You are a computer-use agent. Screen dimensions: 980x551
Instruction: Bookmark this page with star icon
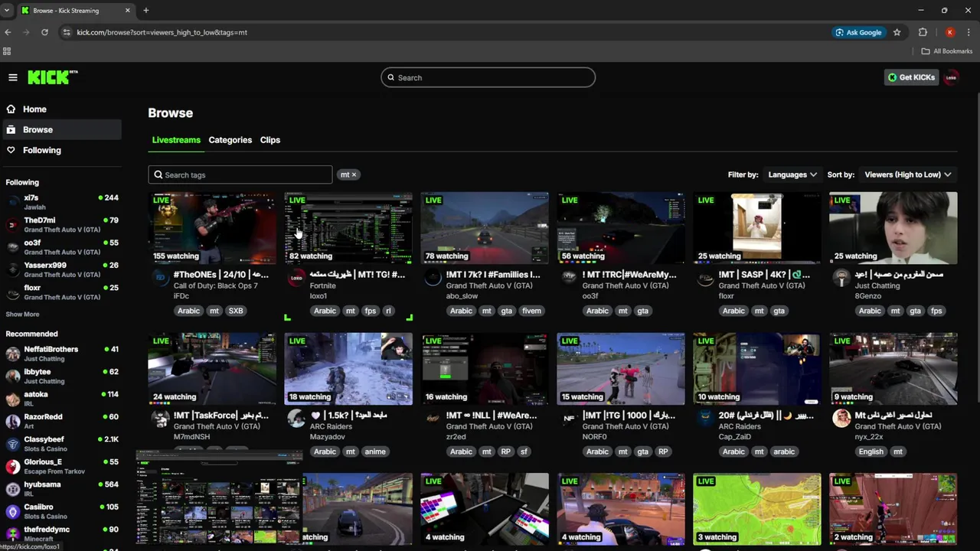tap(897, 32)
